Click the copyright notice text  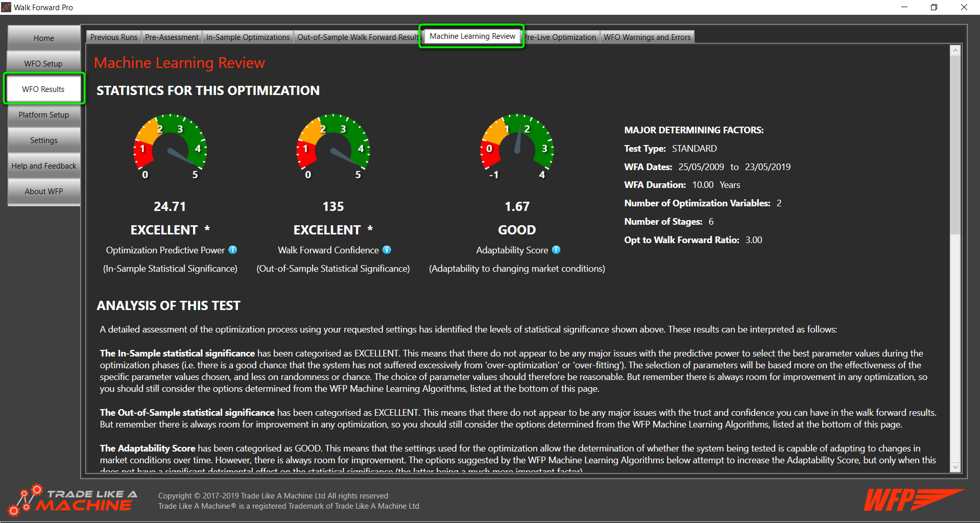tap(273, 496)
